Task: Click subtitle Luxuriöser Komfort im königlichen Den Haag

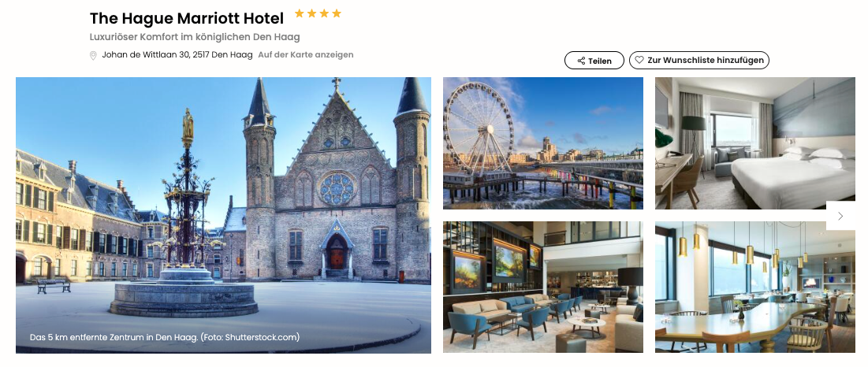Action: (x=194, y=37)
